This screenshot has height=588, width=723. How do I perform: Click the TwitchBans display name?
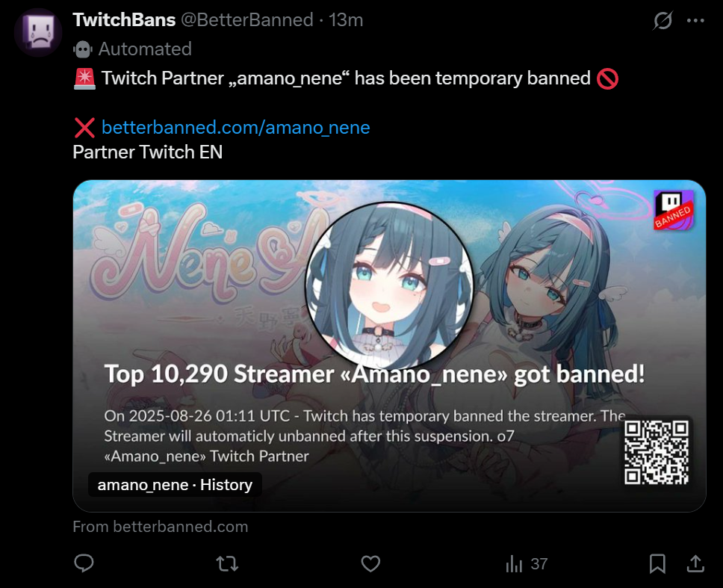[124, 20]
